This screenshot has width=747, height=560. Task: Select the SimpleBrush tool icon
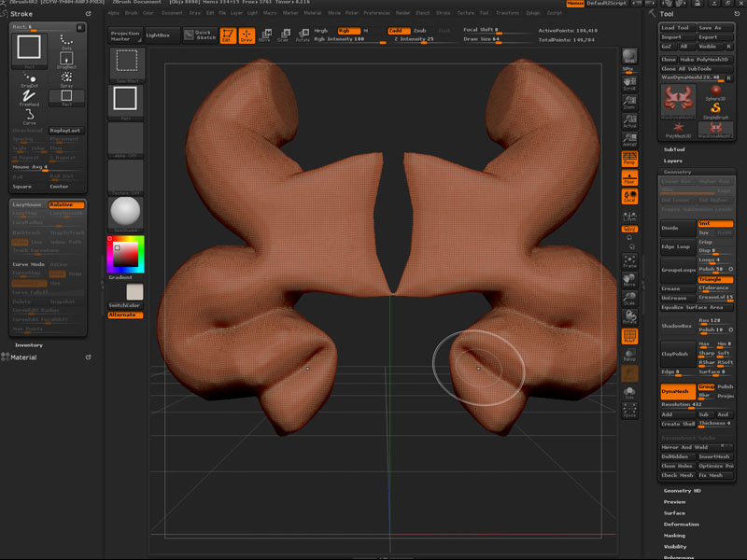pyautogui.click(x=715, y=111)
